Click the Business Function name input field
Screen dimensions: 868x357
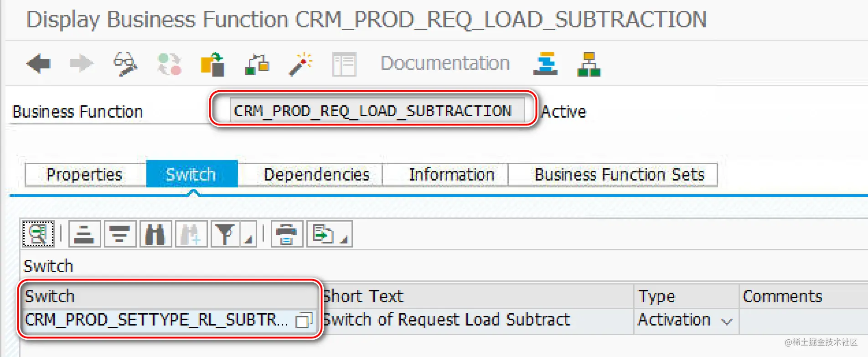pyautogui.click(x=377, y=110)
